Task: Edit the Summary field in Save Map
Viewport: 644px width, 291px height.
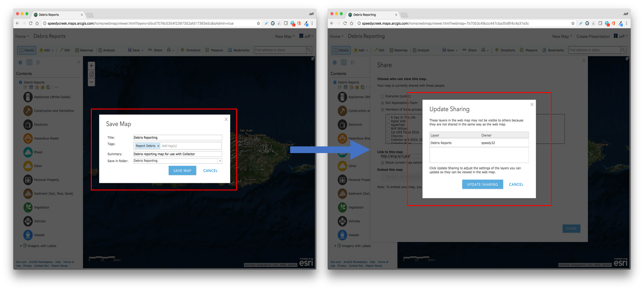Action: (177, 154)
